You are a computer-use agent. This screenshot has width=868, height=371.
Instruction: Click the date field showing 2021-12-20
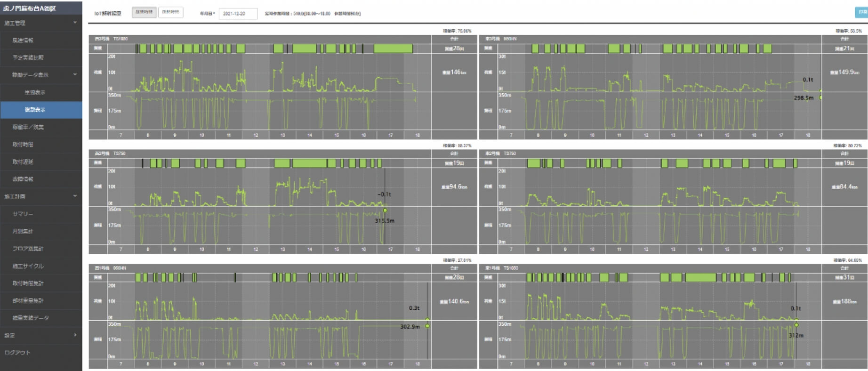point(238,14)
